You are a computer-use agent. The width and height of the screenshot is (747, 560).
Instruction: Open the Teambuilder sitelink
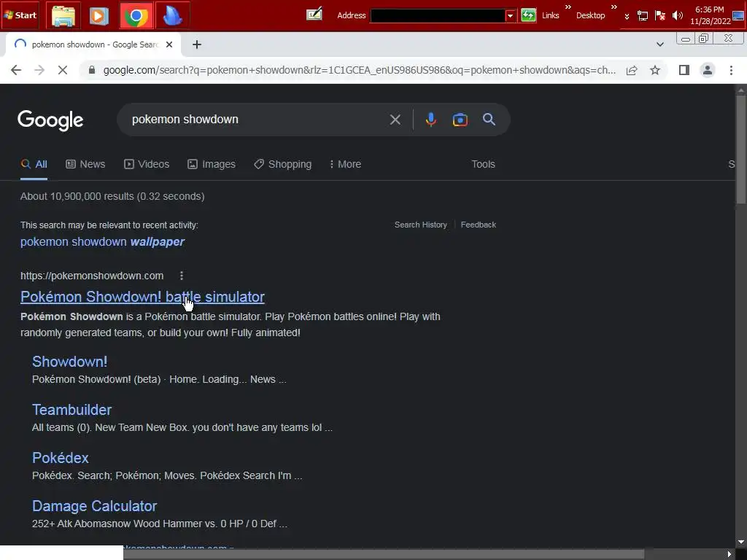[x=72, y=410]
